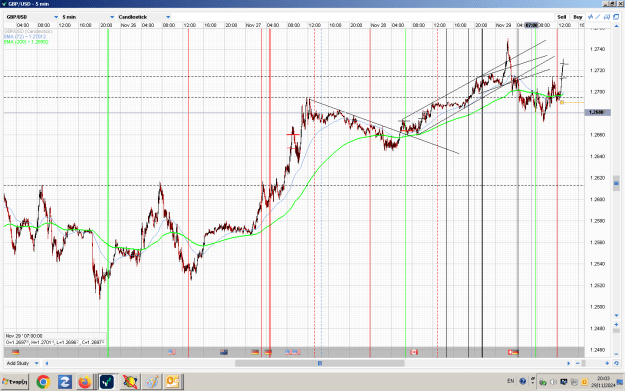
Task: Click the horizontal time scrollbar thumb
Action: (x=320, y=363)
